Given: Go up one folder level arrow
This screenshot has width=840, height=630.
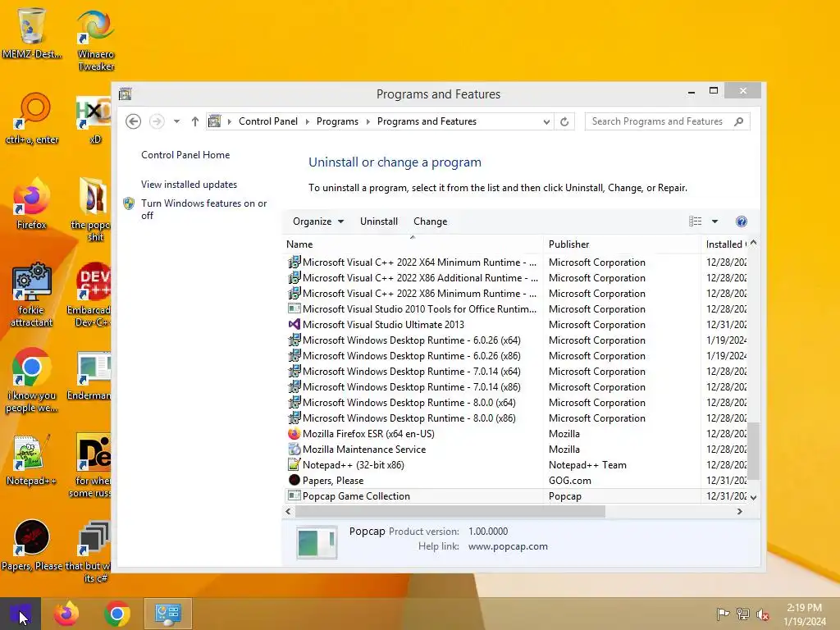Looking at the screenshot, I should point(195,121).
